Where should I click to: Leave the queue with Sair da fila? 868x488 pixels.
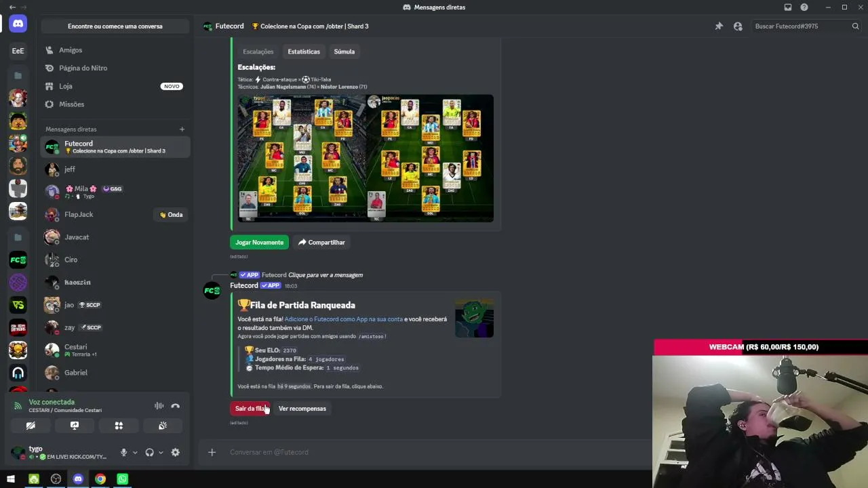coord(250,409)
